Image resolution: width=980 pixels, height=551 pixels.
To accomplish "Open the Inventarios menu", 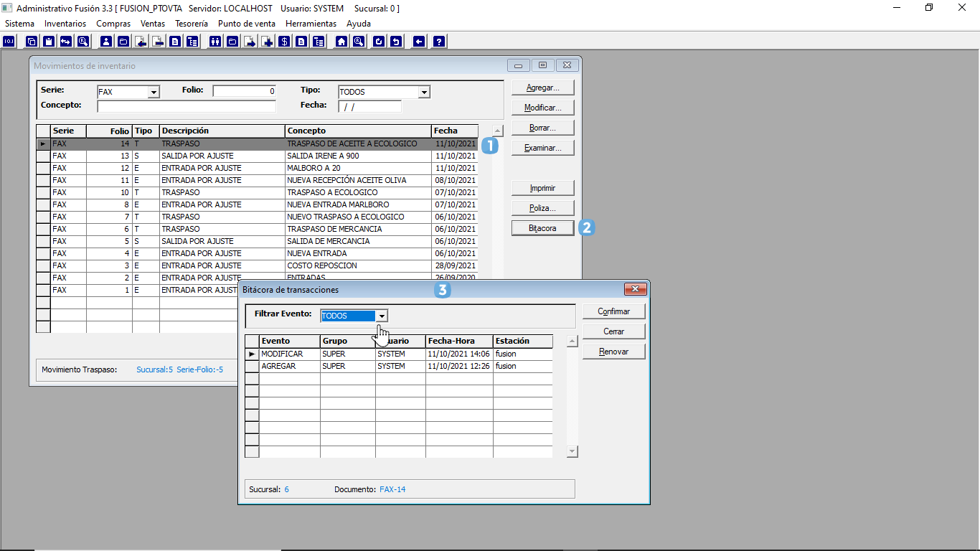I will pyautogui.click(x=65, y=24).
